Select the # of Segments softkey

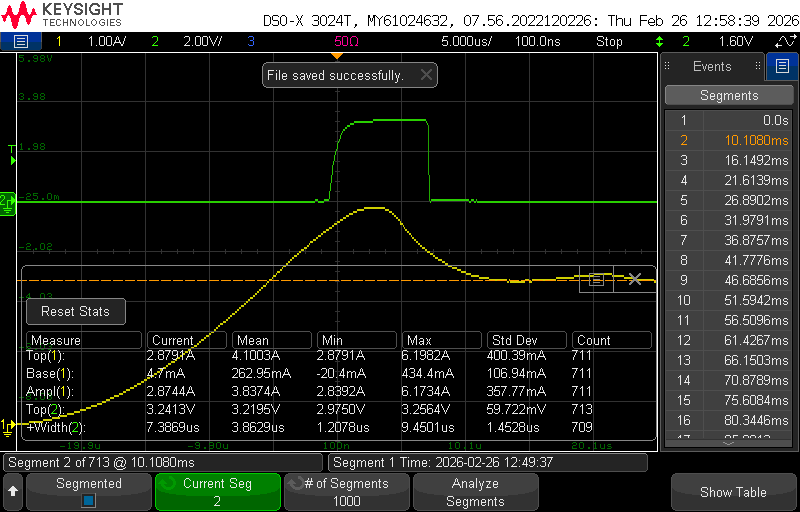[x=347, y=492]
